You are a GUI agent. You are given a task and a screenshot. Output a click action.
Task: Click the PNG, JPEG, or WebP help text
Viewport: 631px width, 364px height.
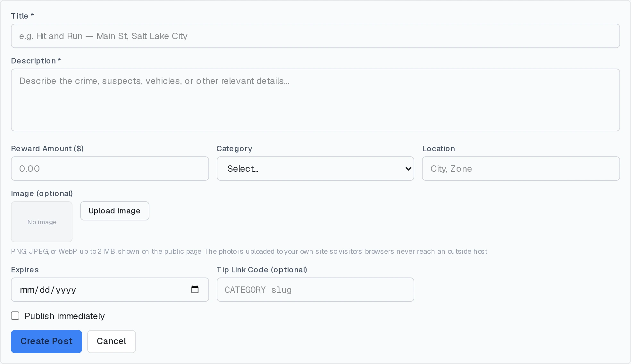coord(250,252)
